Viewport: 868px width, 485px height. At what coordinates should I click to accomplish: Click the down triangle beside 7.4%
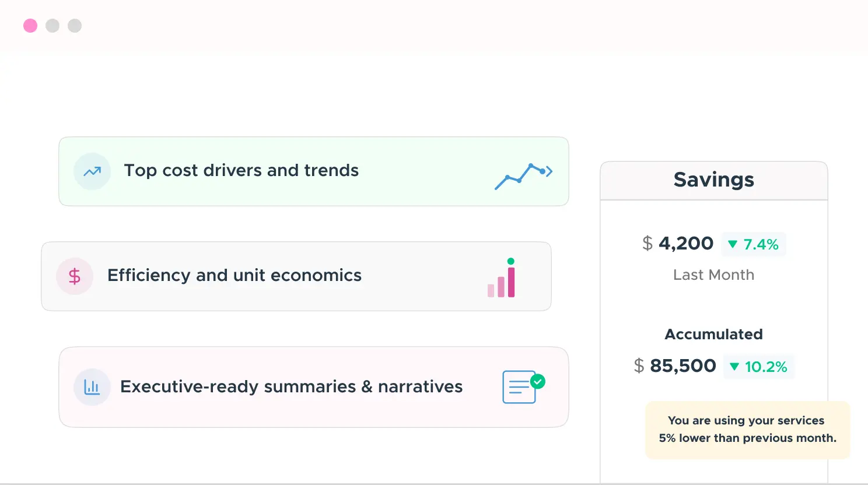tap(733, 244)
